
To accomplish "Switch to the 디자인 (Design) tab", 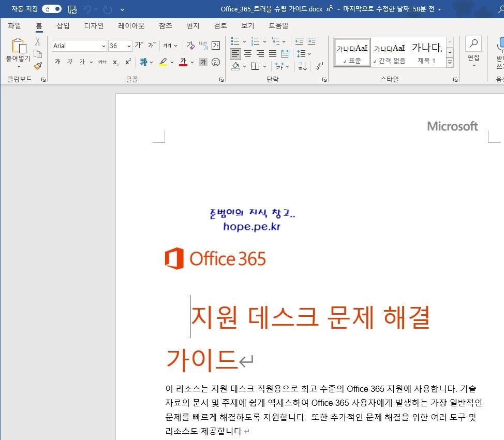I will (94, 26).
